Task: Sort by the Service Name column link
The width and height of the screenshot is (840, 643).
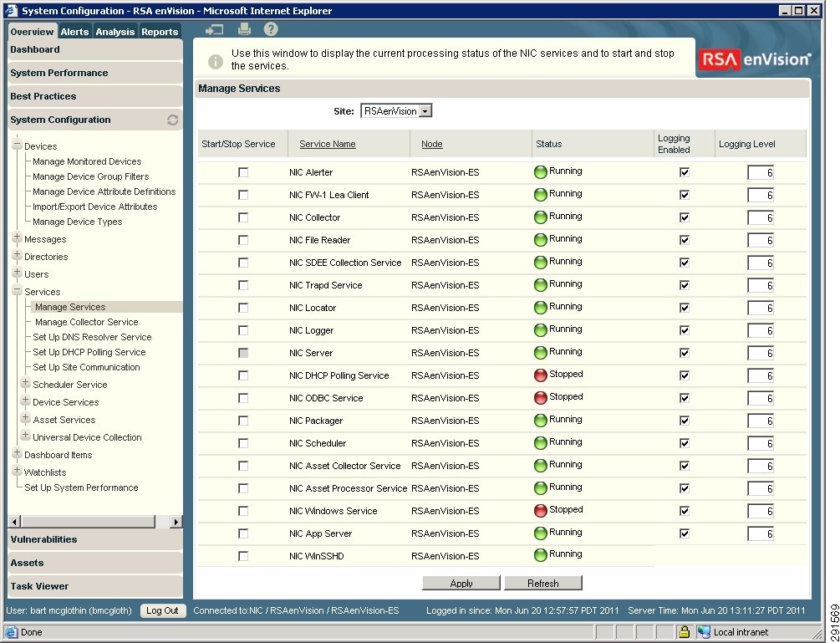Action: coord(328,144)
